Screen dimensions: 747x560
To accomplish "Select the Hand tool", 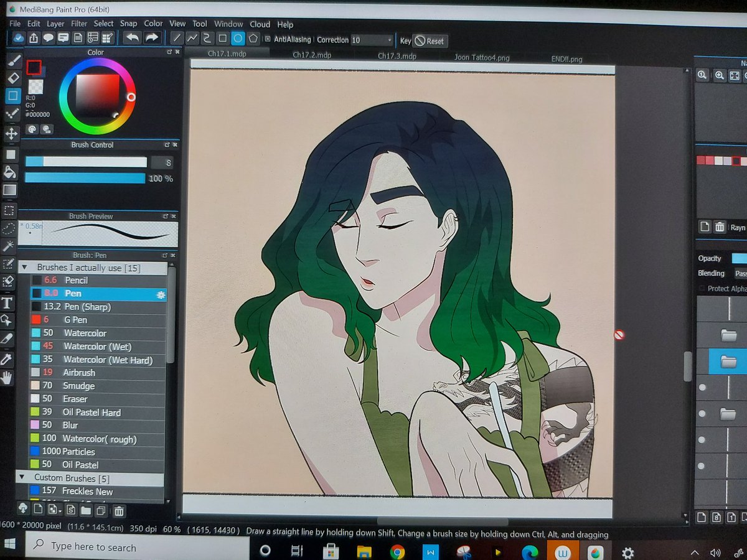I will [x=7, y=377].
